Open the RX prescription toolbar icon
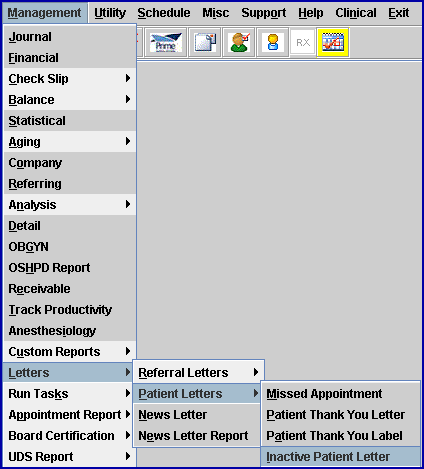The width and height of the screenshot is (424, 469). (x=303, y=43)
